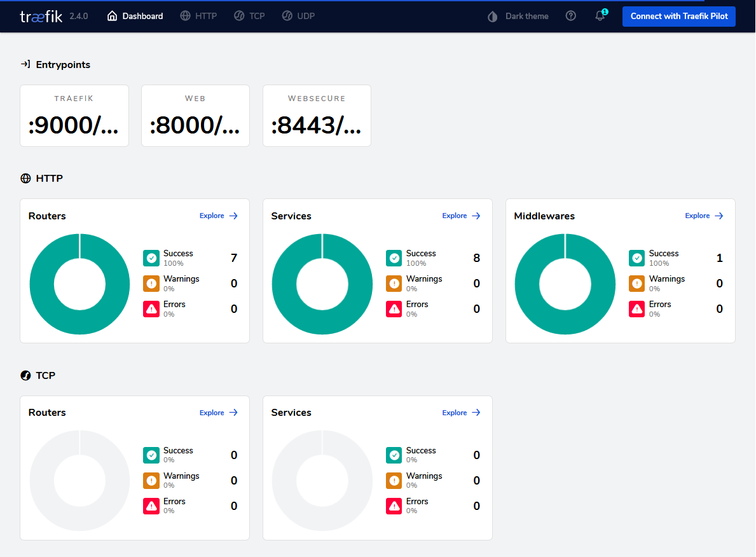The height and width of the screenshot is (557, 756).
Task: Explore HTTP Middlewares
Action: pos(704,216)
